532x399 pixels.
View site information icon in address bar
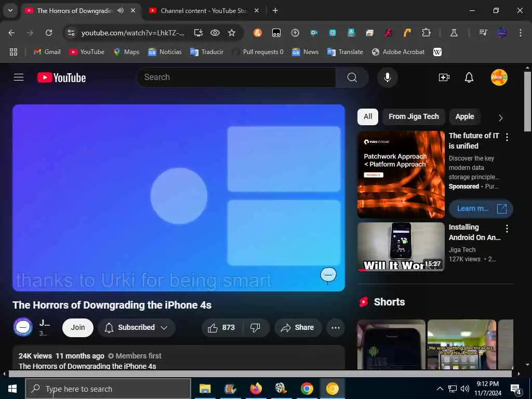tap(71, 33)
